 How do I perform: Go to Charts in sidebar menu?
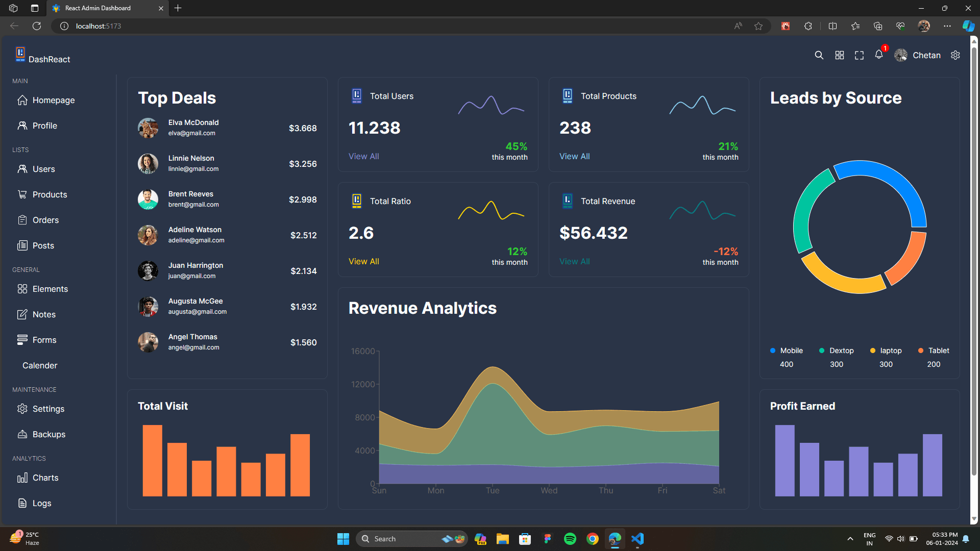(x=45, y=478)
